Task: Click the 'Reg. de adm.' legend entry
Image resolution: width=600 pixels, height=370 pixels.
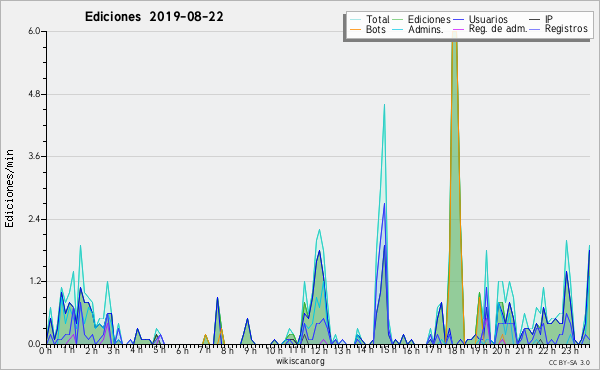Action: [x=490, y=29]
